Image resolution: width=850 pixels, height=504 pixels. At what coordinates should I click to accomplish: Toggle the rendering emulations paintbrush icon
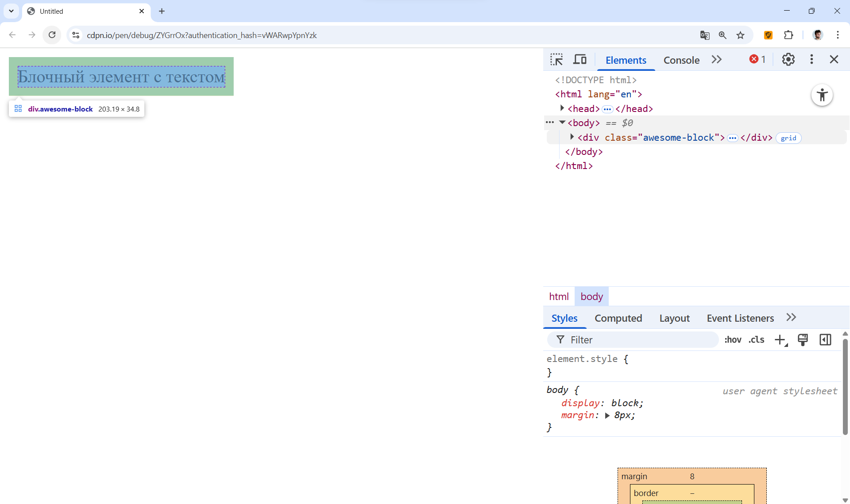pos(802,340)
